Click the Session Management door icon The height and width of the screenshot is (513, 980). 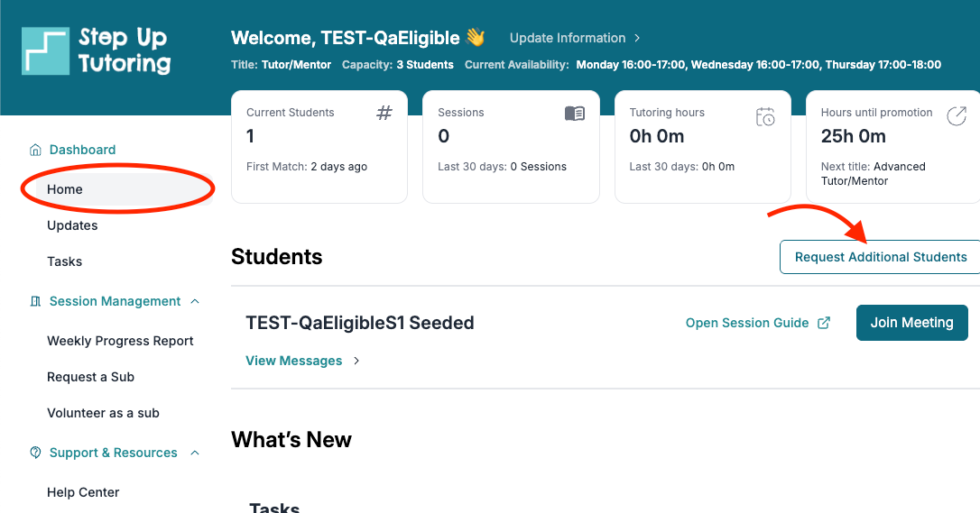[x=35, y=301]
